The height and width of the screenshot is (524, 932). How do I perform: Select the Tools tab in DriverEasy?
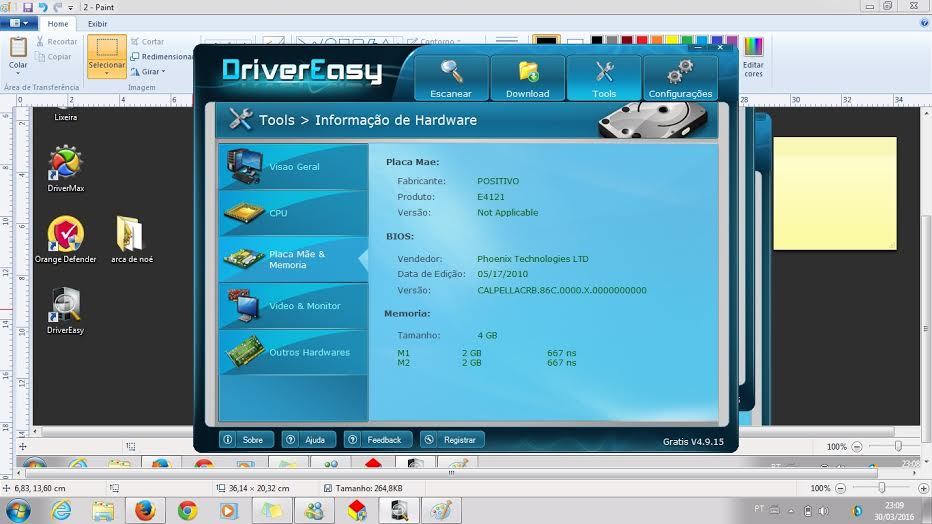[x=604, y=78]
